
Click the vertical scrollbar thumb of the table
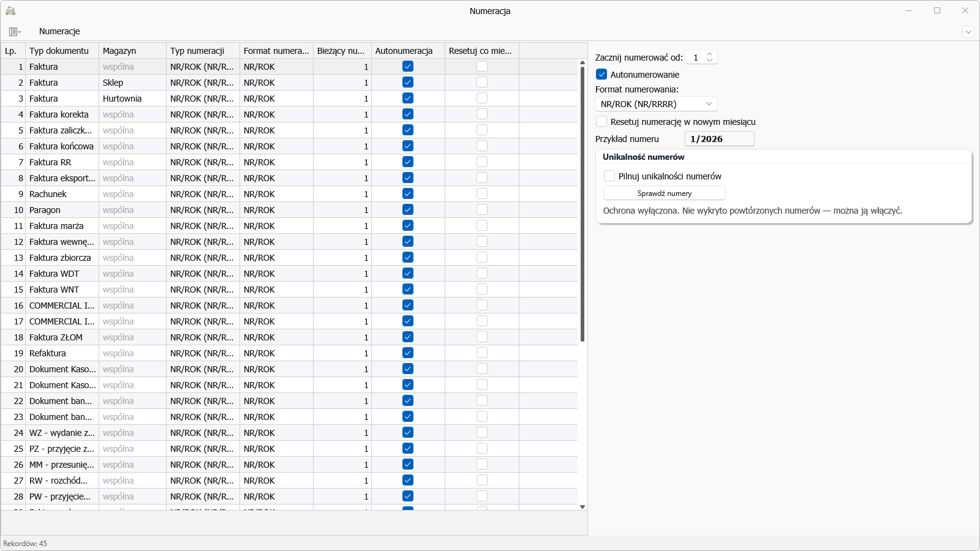point(582,204)
